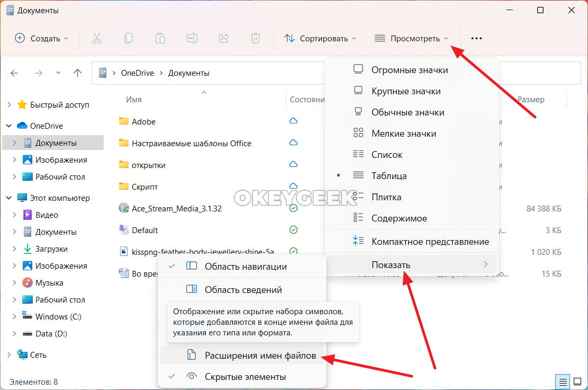Screen dimensions: 588x390
Task: Sort by Name (Имя) column header
Action: [x=134, y=100]
